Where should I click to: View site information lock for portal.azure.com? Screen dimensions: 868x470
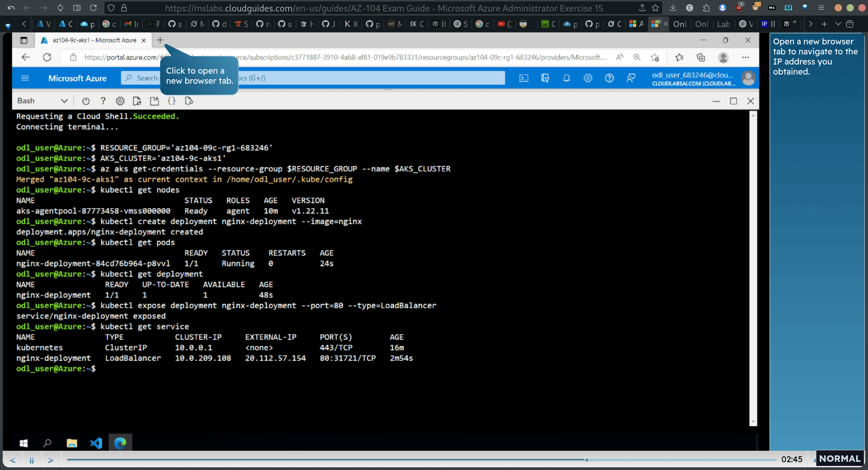[x=73, y=57]
